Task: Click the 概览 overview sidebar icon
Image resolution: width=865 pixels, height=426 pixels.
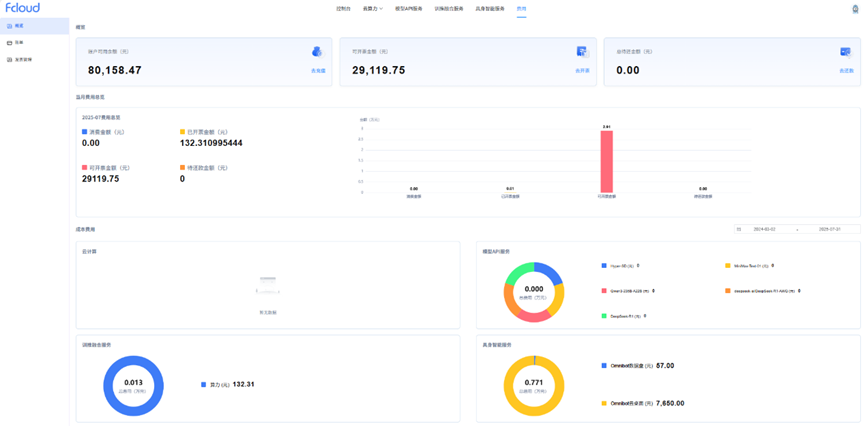Action: coord(10,26)
